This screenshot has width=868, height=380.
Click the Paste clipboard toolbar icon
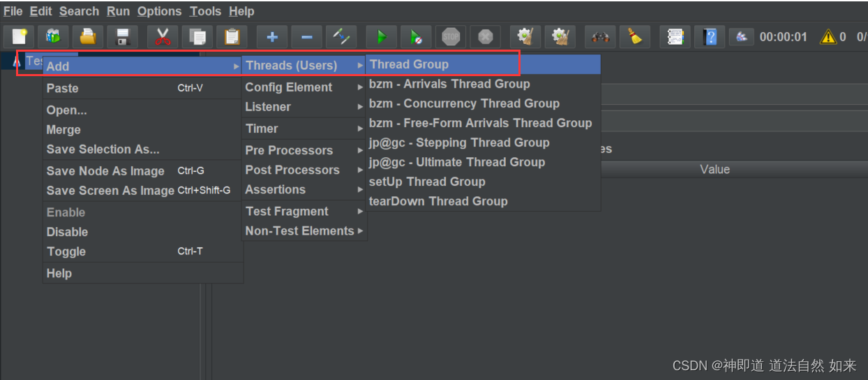click(x=232, y=37)
